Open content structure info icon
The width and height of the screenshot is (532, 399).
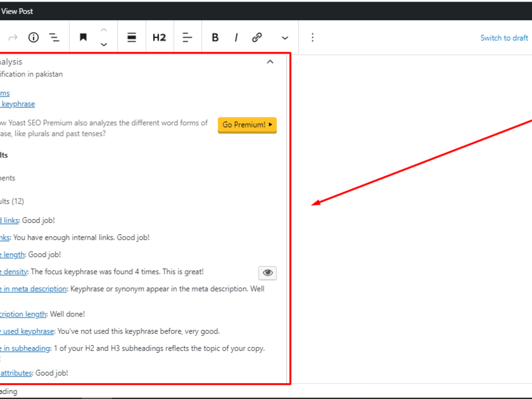(x=33, y=37)
